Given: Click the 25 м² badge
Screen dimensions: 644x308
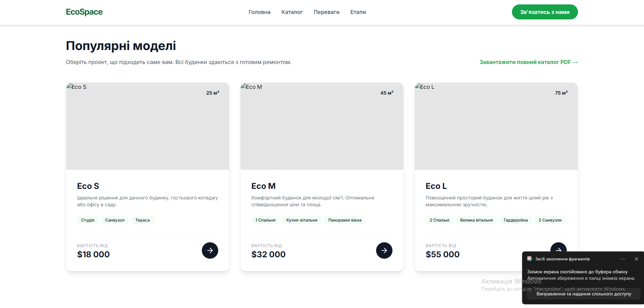Looking at the screenshot, I should click(213, 93).
